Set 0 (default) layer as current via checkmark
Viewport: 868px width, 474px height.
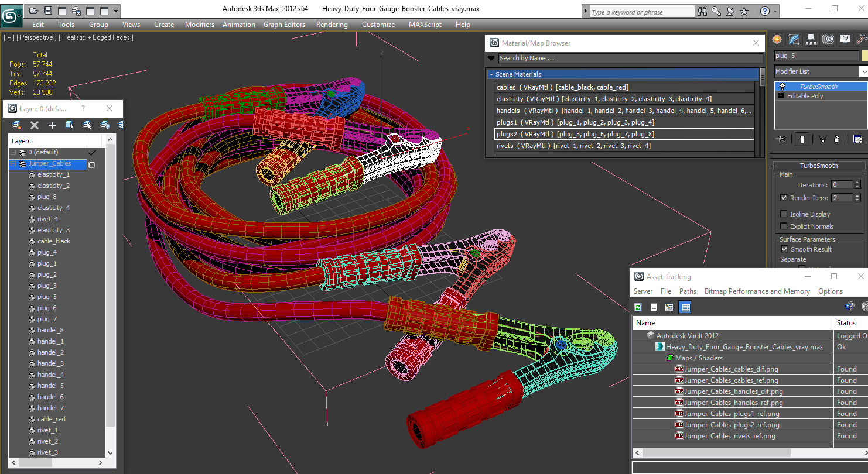(91, 152)
